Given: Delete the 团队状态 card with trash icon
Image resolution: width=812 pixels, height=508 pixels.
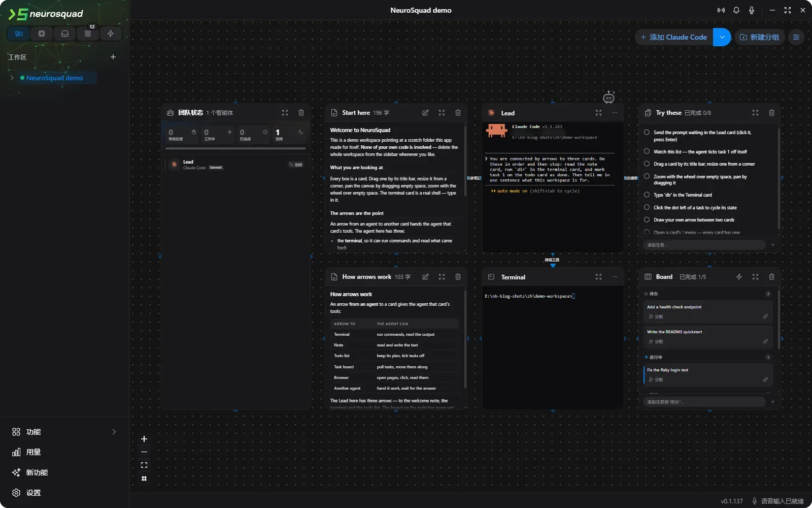Looking at the screenshot, I should 301,113.
